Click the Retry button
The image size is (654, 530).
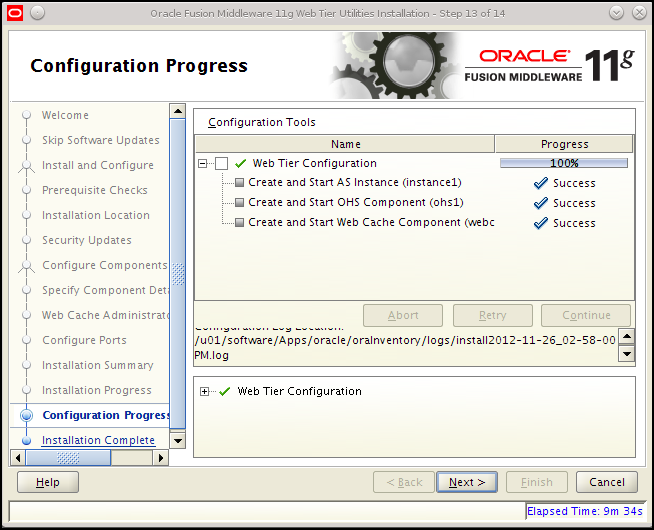tap(493, 316)
